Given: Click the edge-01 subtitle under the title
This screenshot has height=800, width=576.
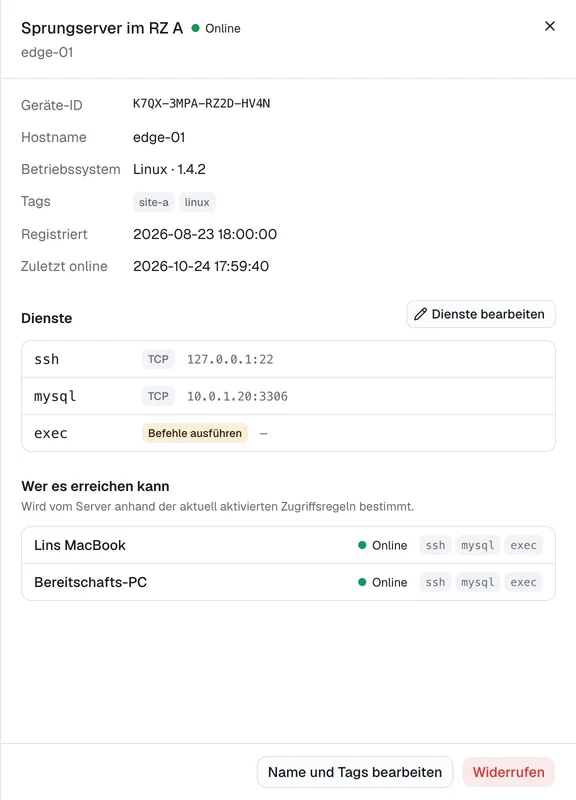Looking at the screenshot, I should tap(47, 53).
